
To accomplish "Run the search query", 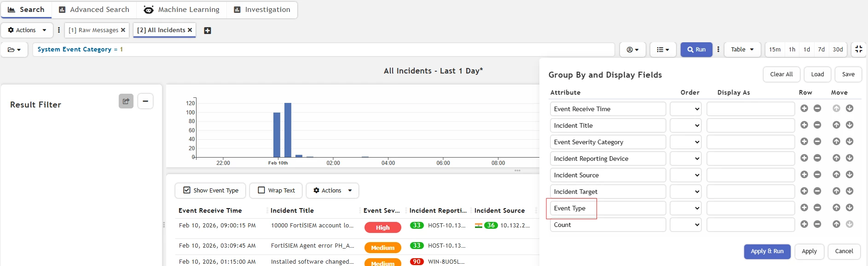I will (696, 49).
